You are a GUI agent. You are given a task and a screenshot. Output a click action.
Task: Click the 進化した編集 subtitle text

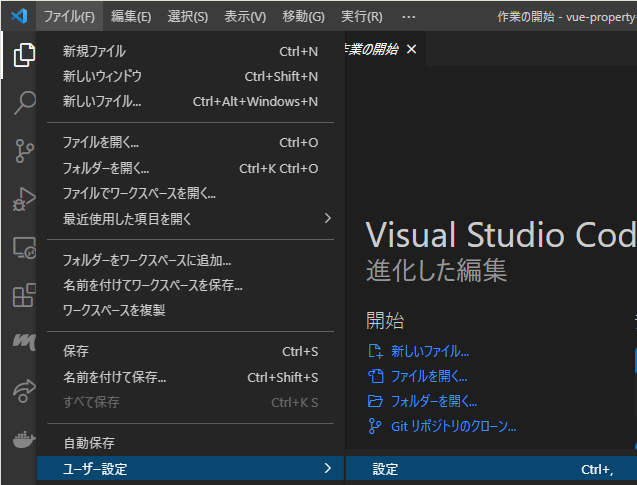pyautogui.click(x=436, y=270)
